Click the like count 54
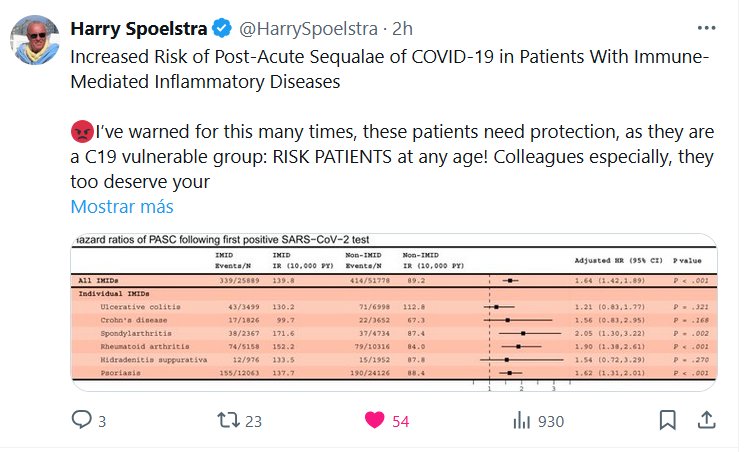 tap(400, 421)
